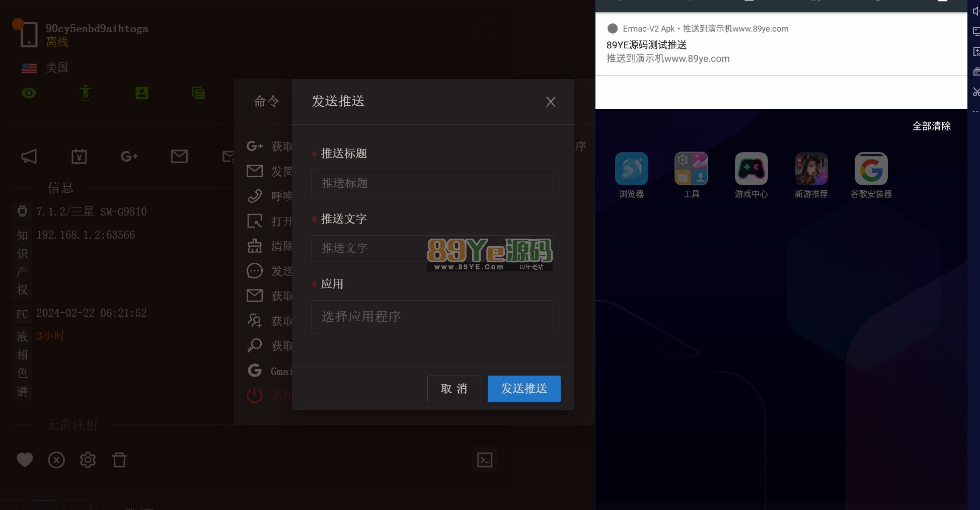Screen dimensions: 980x510
Task: Click the settings gear icon at bottom
Action: pyautogui.click(x=88, y=460)
